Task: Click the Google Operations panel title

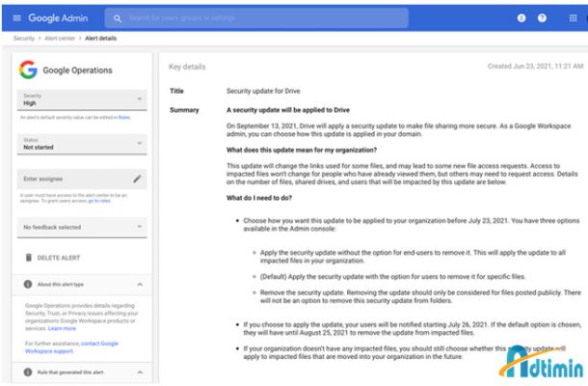Action: 78,70
